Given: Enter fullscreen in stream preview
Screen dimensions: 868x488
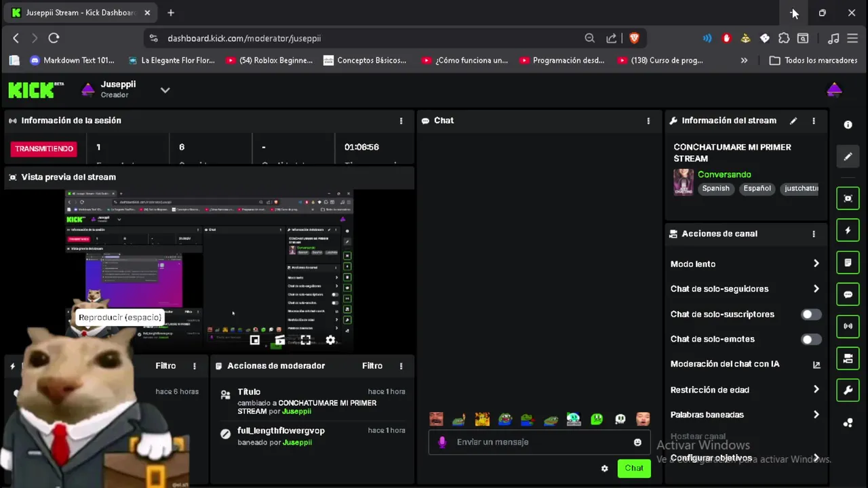Looking at the screenshot, I should (306, 340).
